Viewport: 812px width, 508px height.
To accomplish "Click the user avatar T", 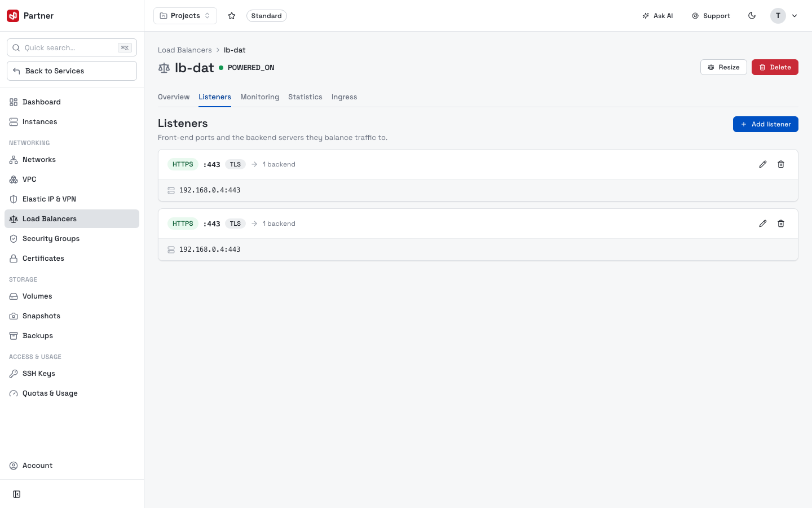I will coord(778,16).
